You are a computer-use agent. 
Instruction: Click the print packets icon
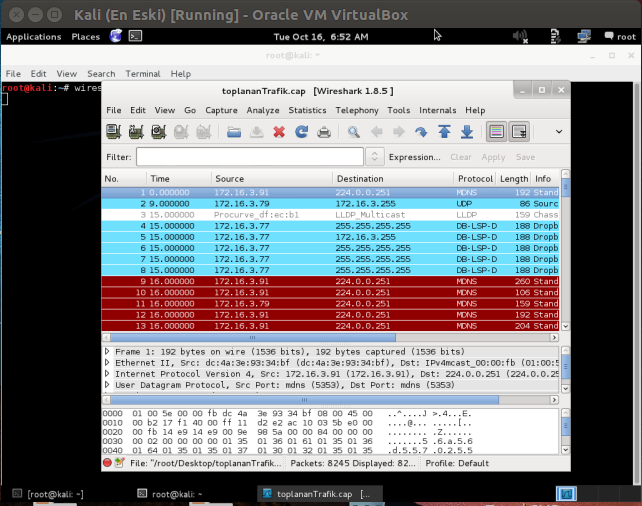[x=324, y=132]
